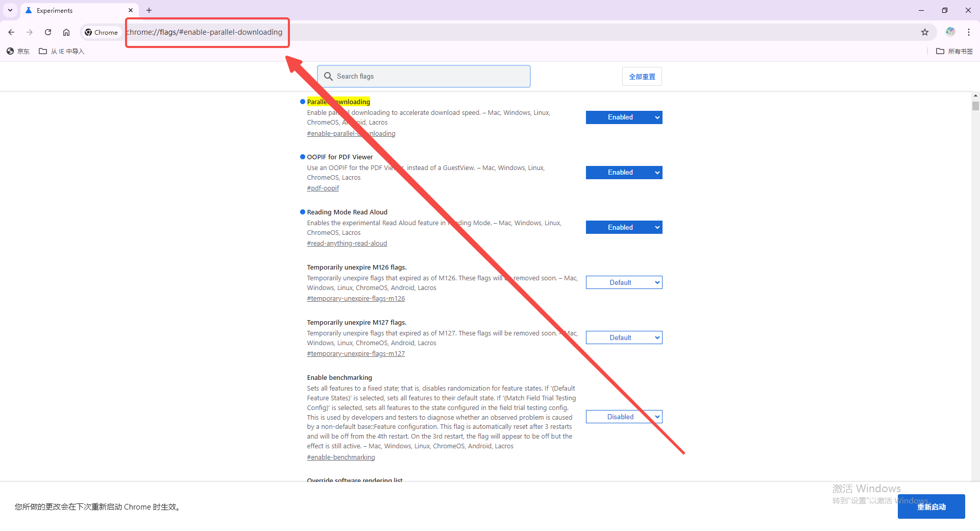
Task: Open Temporarily unexpire M126 flags dropdown
Action: 624,282
